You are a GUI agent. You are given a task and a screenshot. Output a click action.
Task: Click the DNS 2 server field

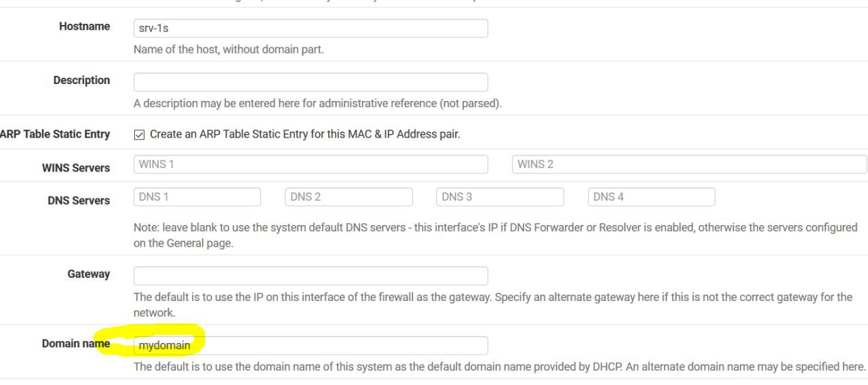point(349,197)
